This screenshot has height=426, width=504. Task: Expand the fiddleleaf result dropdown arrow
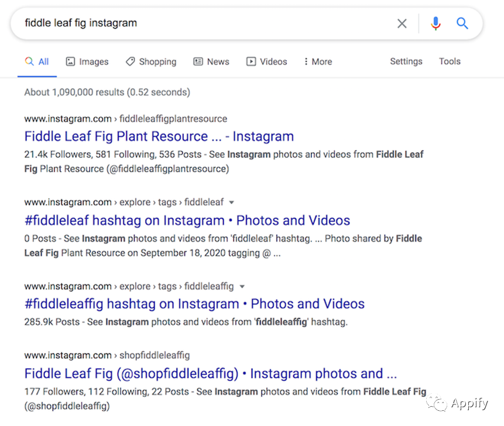point(231,202)
